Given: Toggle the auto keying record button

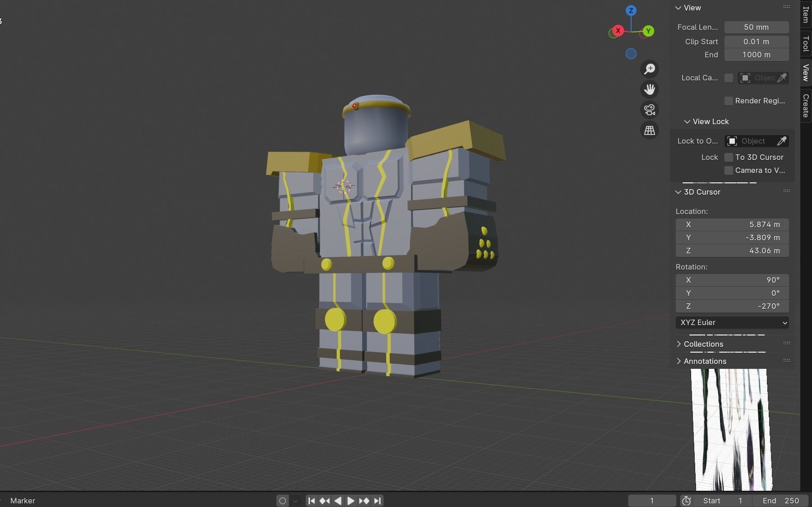Looking at the screenshot, I should [x=282, y=501].
